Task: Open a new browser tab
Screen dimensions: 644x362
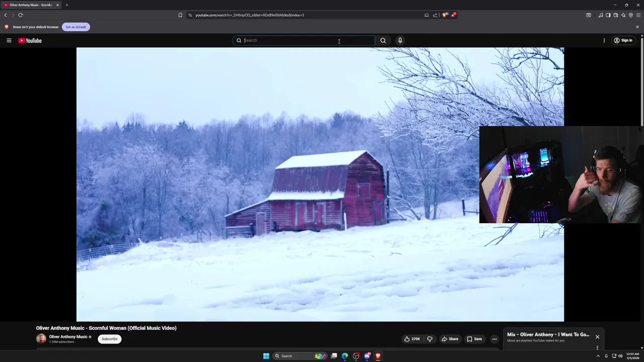Action: click(x=66, y=5)
